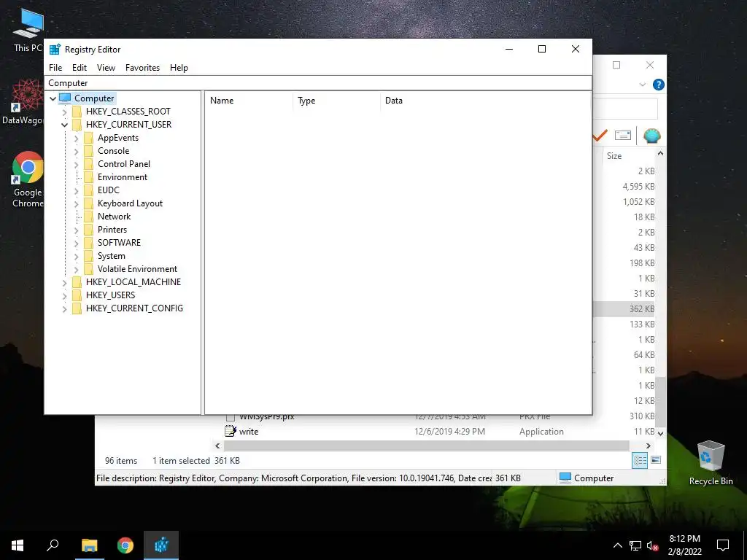Click the Name column header
Screen dimensions: 747x560
[249, 101]
